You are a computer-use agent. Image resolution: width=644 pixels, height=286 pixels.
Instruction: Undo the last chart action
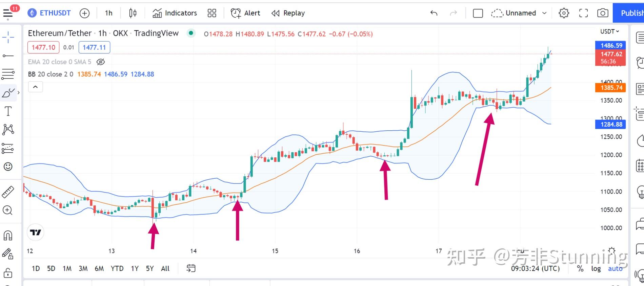click(434, 13)
